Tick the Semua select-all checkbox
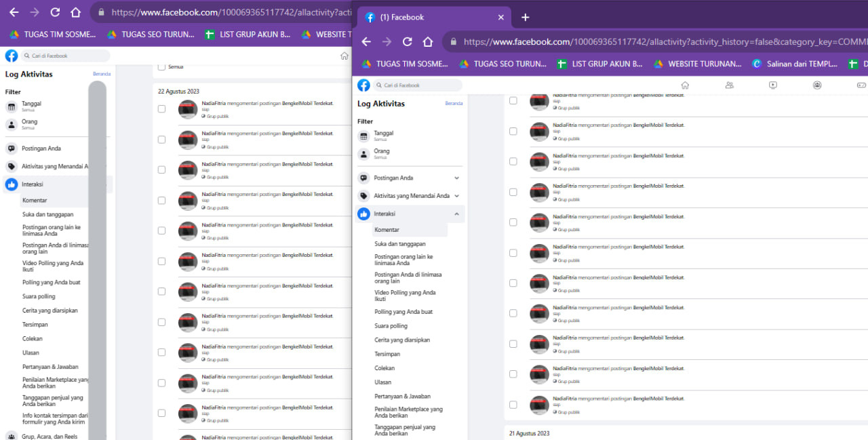Screen dimensions: 868x440 (x=161, y=66)
